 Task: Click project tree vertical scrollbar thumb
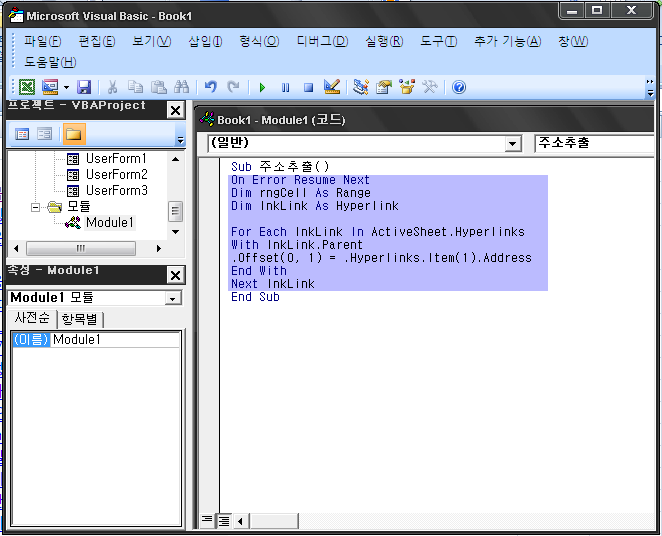click(x=176, y=212)
